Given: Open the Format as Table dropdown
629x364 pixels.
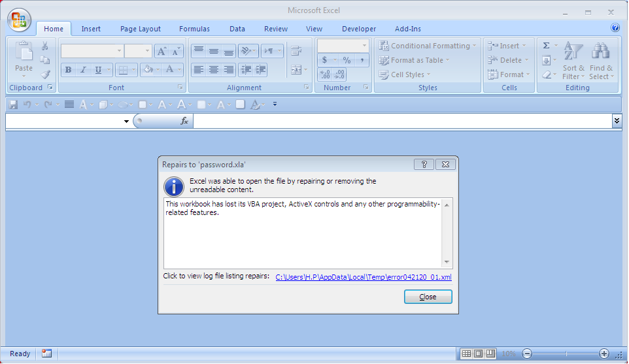Looking at the screenshot, I should 414,60.
